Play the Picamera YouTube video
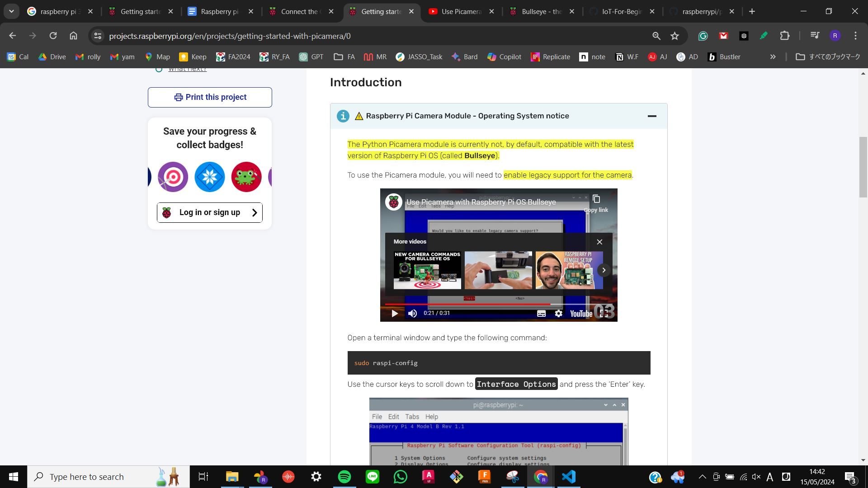The height and width of the screenshot is (488, 868). (x=395, y=313)
